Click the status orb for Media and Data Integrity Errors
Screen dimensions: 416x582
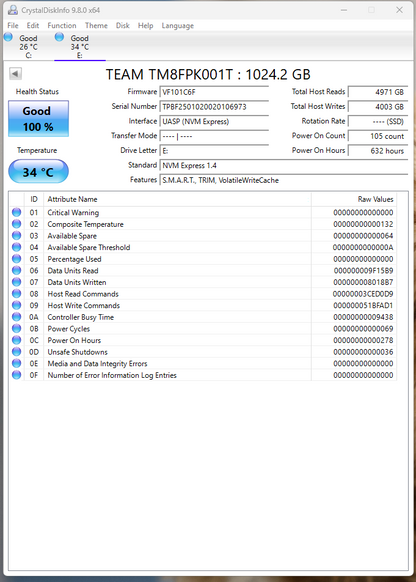point(16,363)
